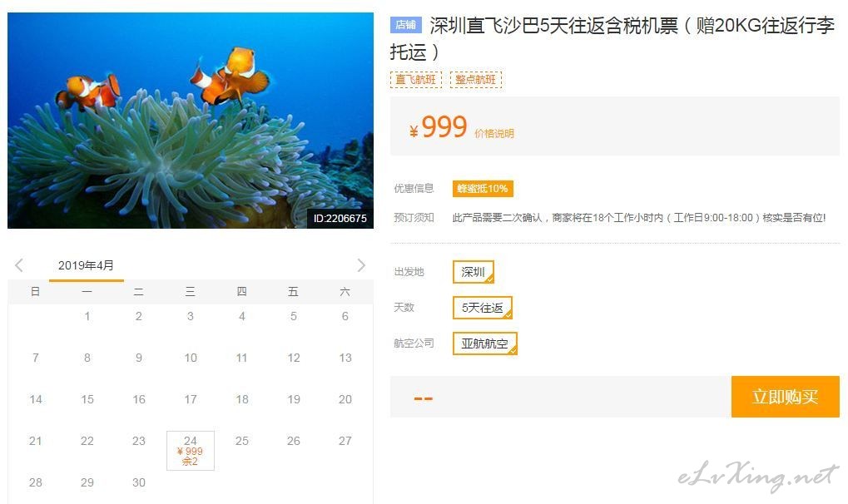Viewport: 848px width, 504px height.
Task: Go to previous month in calendar
Action: [19, 265]
